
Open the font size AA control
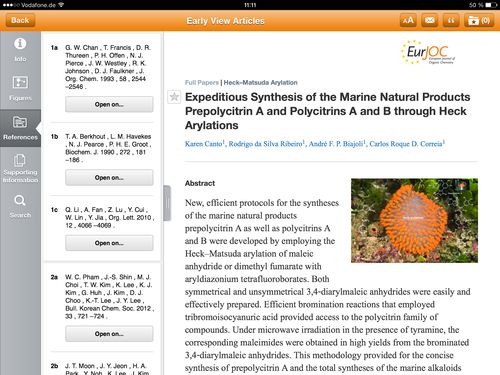tap(408, 21)
